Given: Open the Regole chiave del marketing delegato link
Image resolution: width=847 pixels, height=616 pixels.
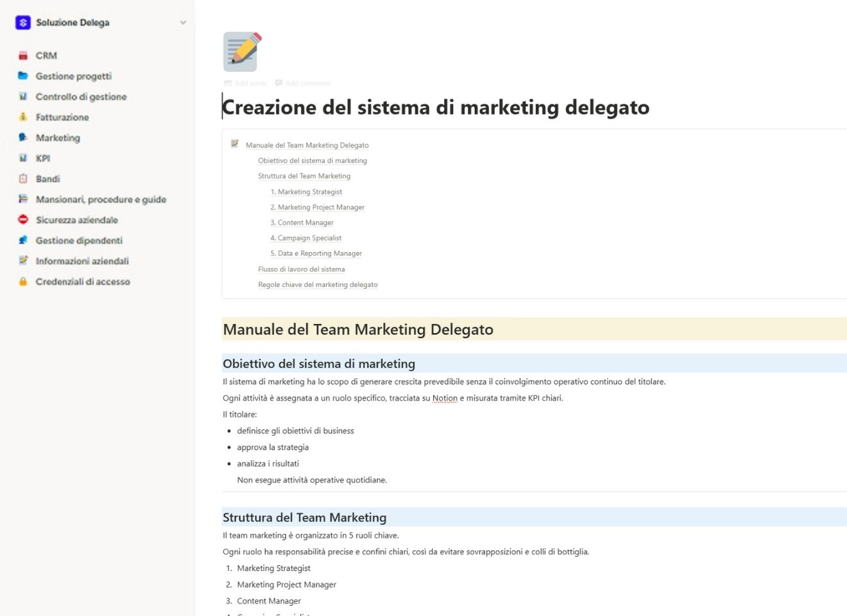Looking at the screenshot, I should [318, 284].
